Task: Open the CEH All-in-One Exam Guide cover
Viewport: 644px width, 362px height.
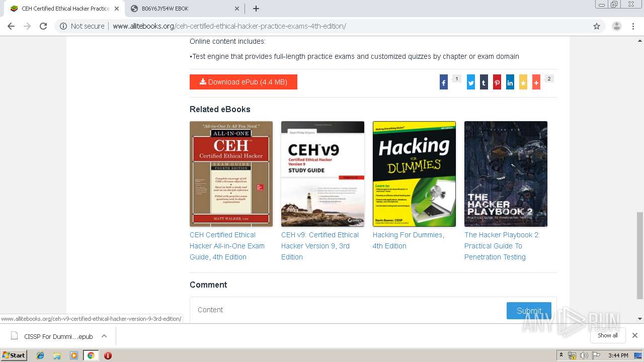Action: point(231,174)
